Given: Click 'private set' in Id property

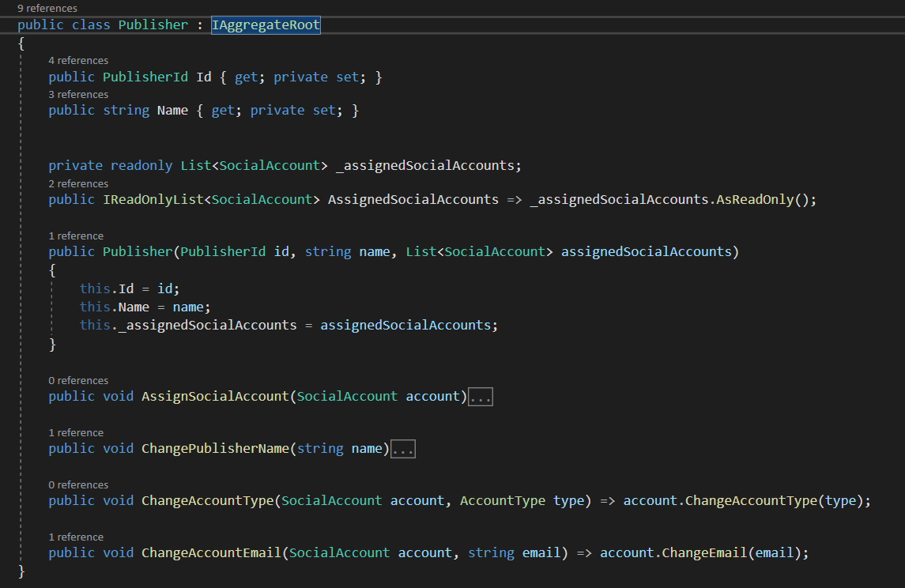Looking at the screenshot, I should click(316, 77).
